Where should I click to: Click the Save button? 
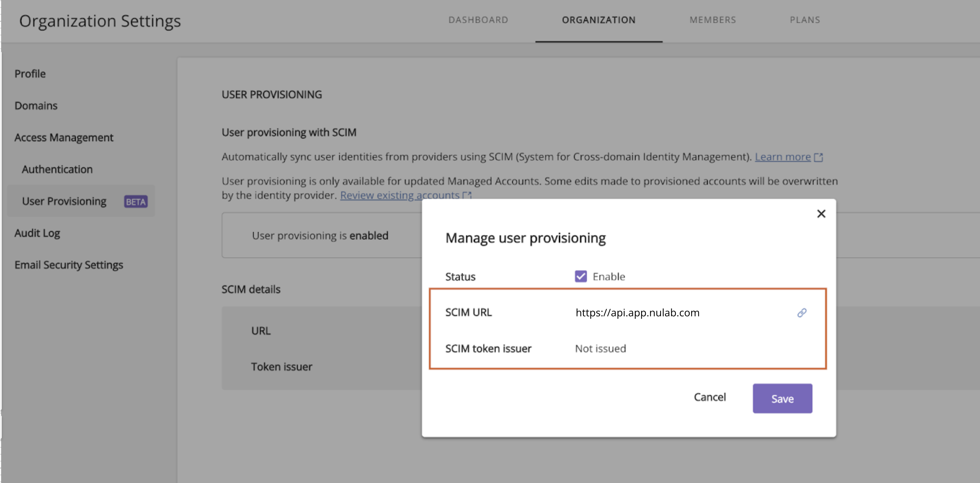(782, 398)
